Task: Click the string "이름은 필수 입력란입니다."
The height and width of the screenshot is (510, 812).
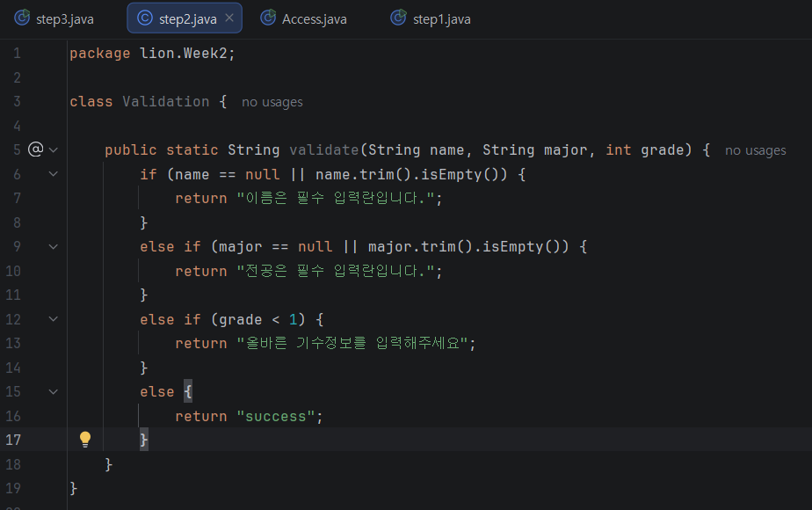Action: [336, 198]
